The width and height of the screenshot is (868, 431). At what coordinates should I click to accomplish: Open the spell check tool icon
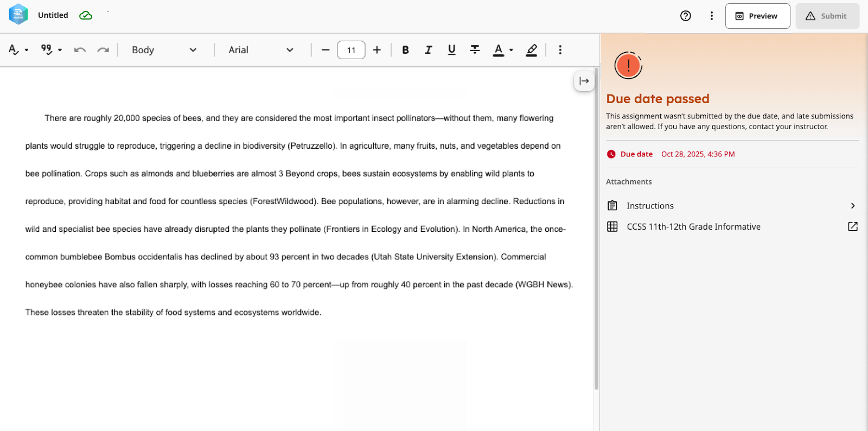[x=14, y=50]
